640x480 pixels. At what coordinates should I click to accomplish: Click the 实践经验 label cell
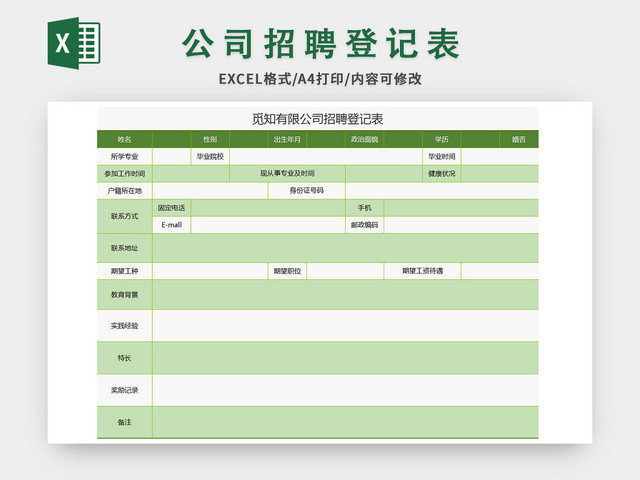pyautogui.click(x=124, y=326)
